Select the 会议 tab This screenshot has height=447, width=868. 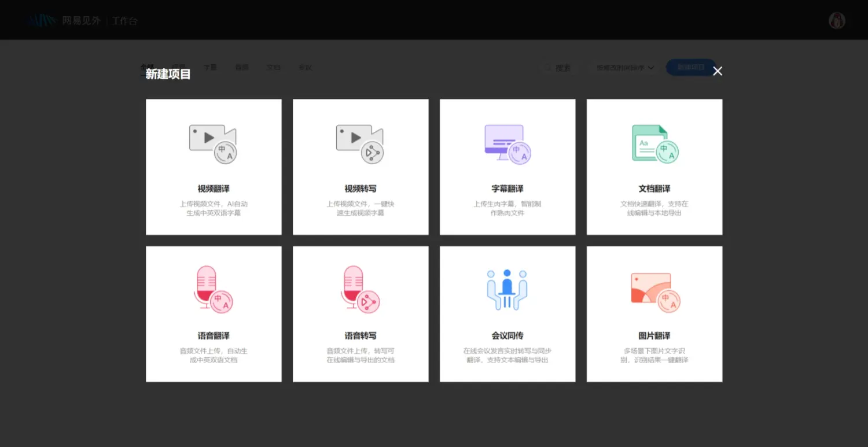(305, 67)
